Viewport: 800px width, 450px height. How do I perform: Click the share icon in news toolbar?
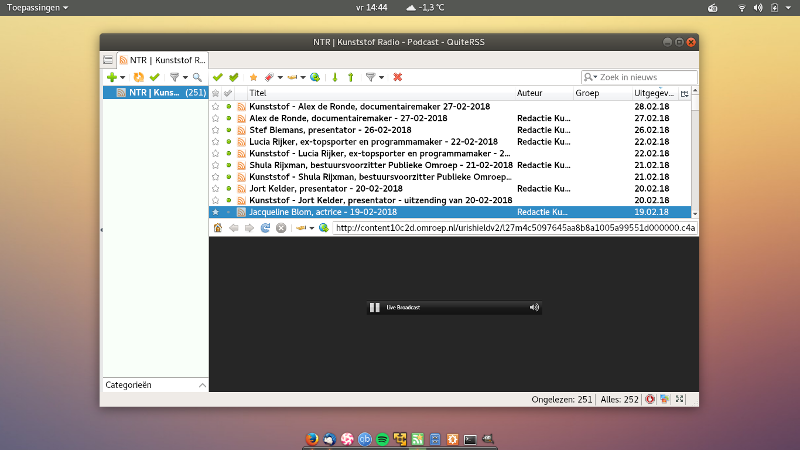click(x=292, y=78)
